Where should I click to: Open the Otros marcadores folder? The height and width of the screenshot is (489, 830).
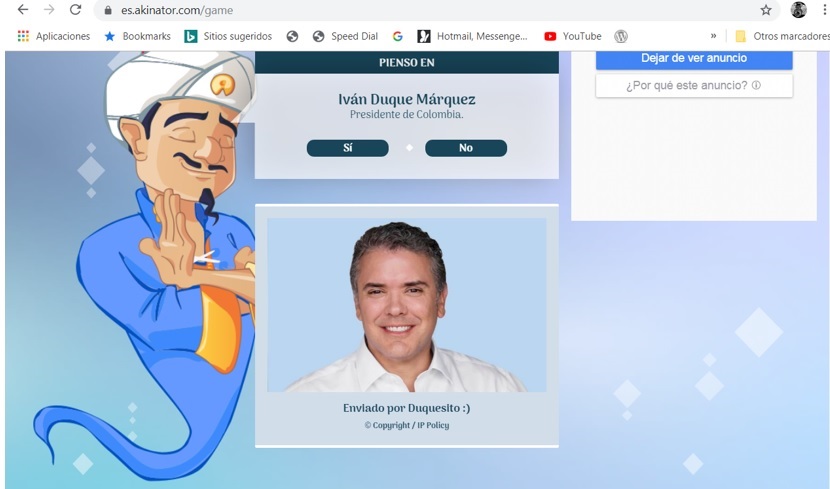pyautogui.click(x=782, y=36)
